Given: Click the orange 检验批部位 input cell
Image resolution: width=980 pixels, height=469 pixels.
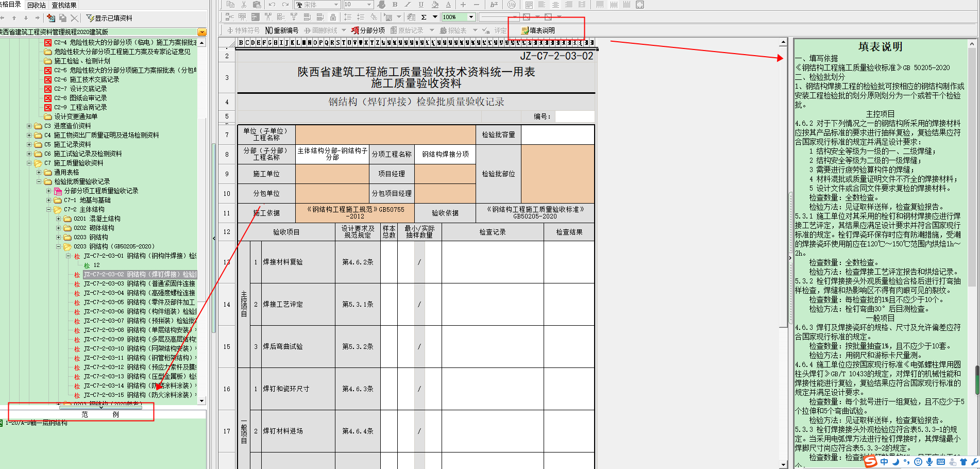Looking at the screenshot, I should pos(557,174).
